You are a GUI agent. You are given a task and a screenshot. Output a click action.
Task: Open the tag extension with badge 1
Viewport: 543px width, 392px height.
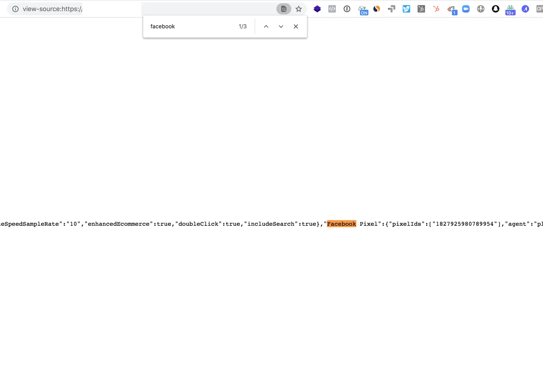click(x=452, y=10)
